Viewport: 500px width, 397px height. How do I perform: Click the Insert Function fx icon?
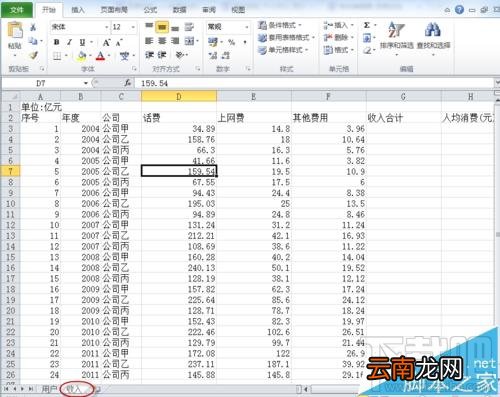pyautogui.click(x=127, y=83)
